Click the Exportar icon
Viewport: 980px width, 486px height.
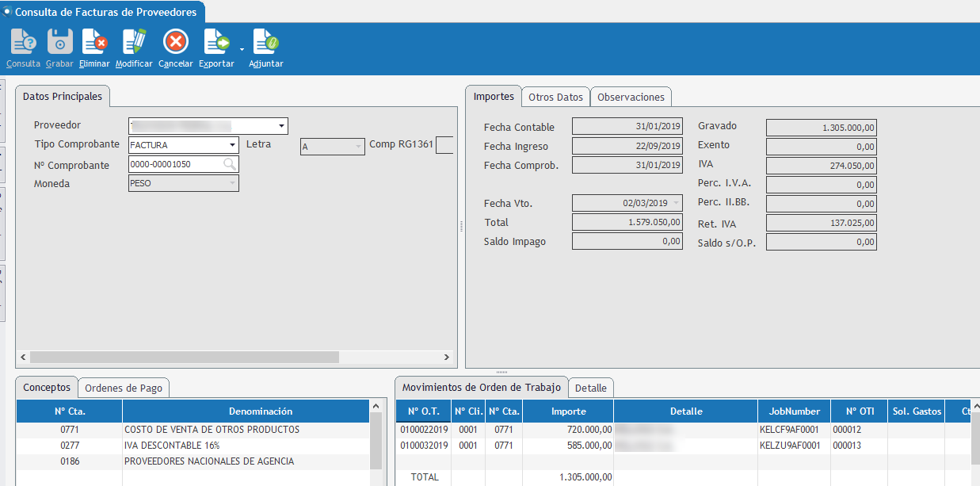point(215,41)
